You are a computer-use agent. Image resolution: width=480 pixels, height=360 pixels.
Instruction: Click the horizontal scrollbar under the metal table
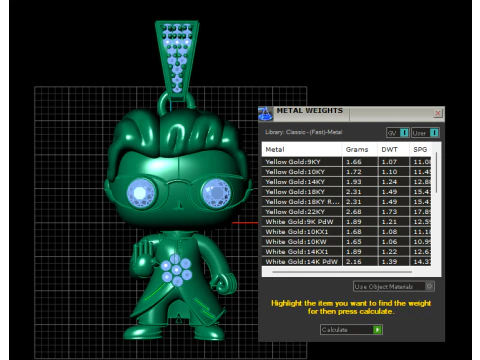pyautogui.click(x=342, y=272)
